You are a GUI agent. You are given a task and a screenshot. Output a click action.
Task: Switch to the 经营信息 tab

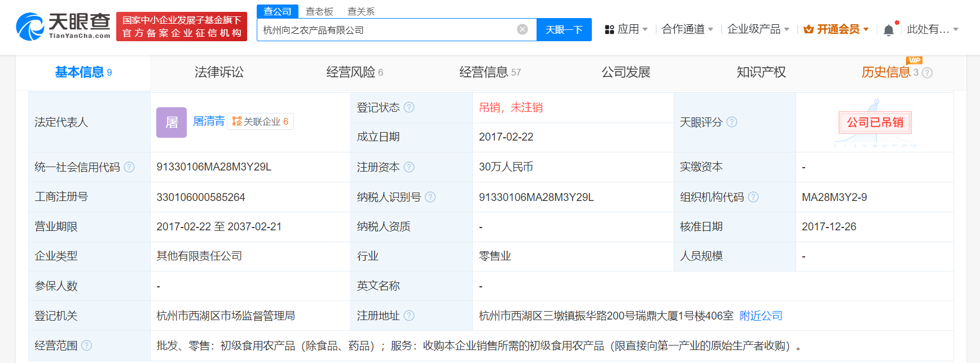(490, 72)
